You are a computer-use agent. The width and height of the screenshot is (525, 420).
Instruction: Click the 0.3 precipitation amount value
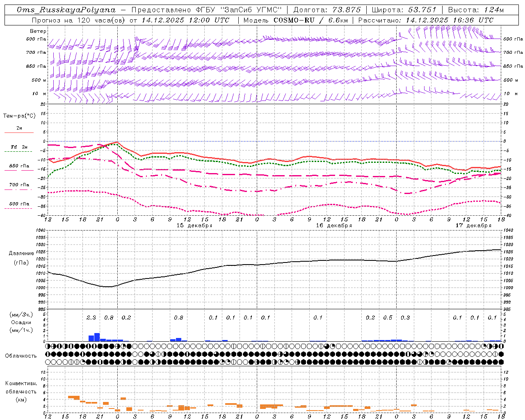tap(405, 318)
